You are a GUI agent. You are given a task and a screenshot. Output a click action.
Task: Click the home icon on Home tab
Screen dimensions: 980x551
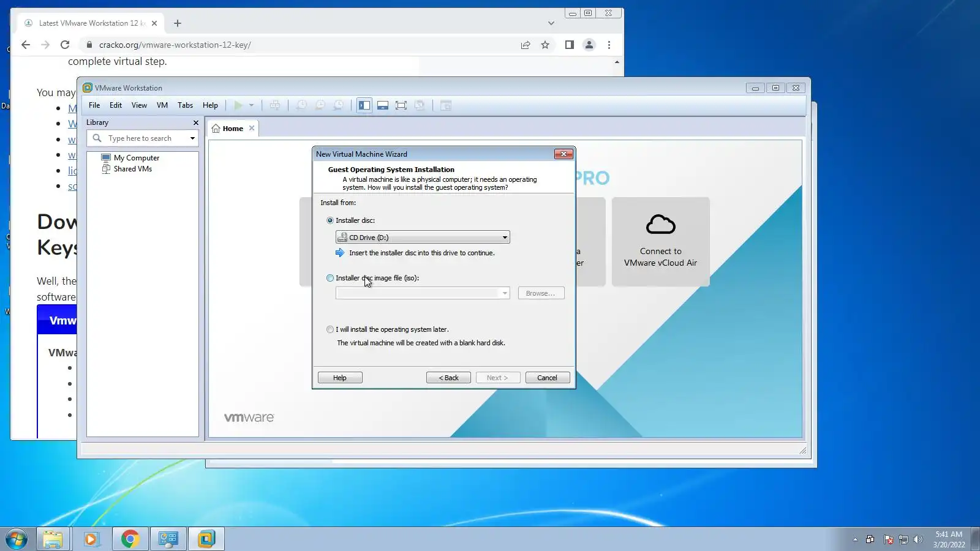coord(216,129)
